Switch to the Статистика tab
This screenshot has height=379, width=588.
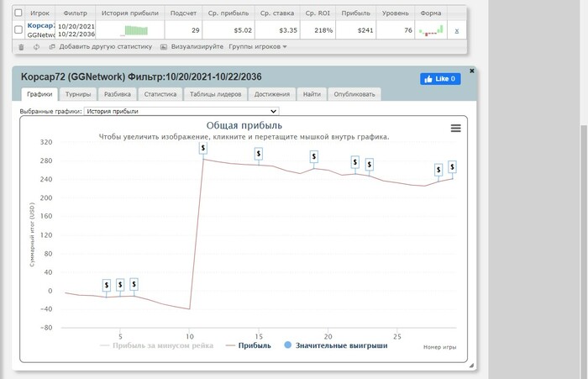coord(160,94)
